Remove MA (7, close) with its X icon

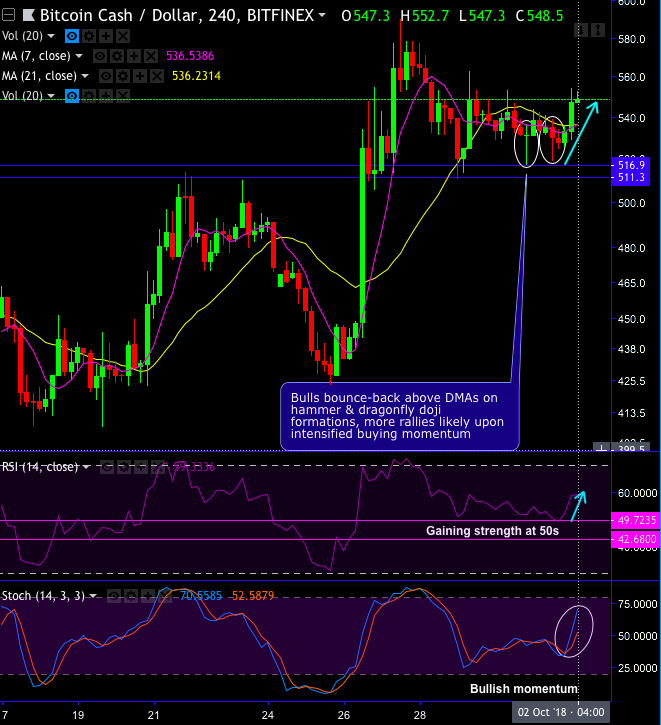click(151, 56)
